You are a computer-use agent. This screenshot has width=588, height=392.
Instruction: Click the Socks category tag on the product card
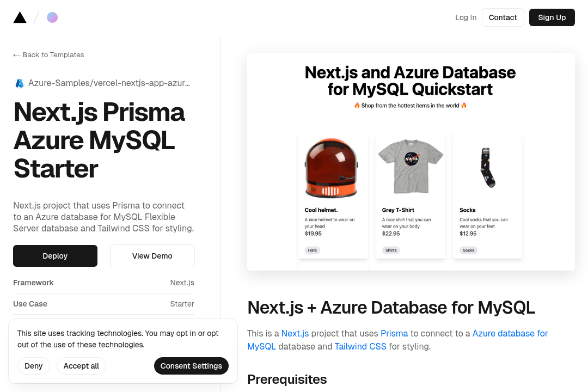click(x=468, y=250)
